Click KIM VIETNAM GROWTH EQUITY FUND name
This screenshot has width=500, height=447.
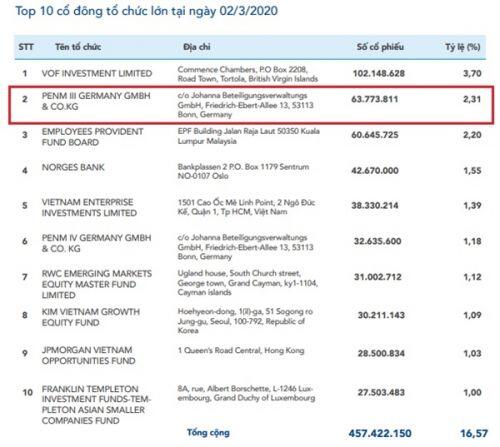[91, 317]
